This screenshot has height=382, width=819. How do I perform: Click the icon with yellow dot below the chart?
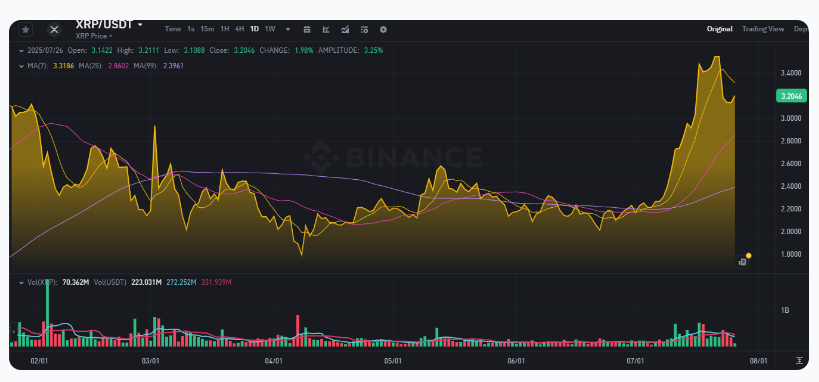[x=744, y=261]
